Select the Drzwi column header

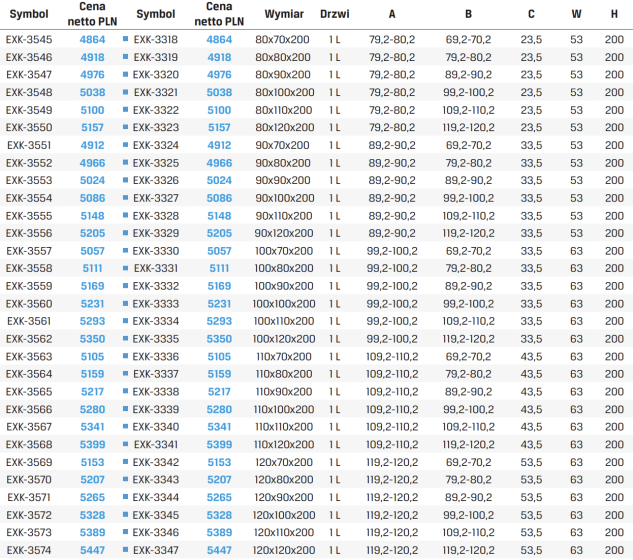tap(335, 14)
